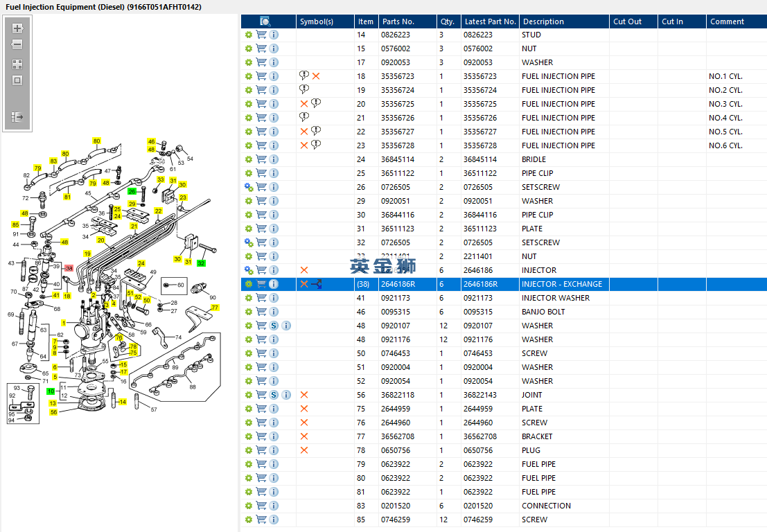Click yellow callout 83 in the diagram
The image size is (767, 532).
pyautogui.click(x=53, y=161)
